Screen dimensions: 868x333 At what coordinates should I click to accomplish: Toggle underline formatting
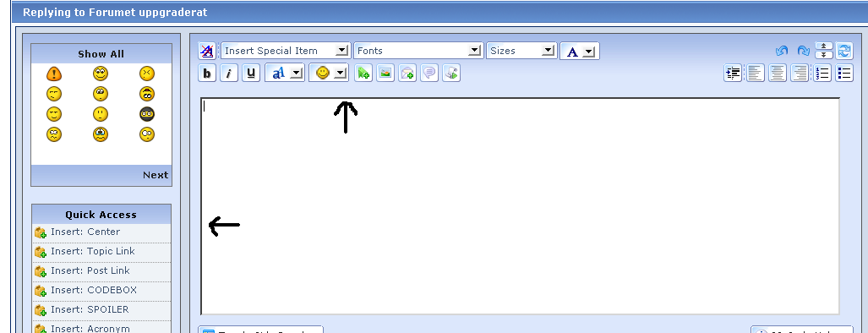click(251, 73)
